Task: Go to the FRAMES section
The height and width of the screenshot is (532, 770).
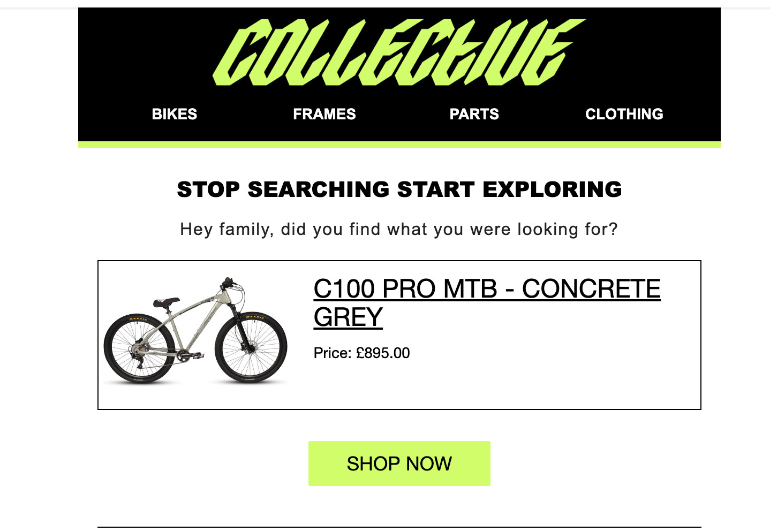Action: [324, 114]
